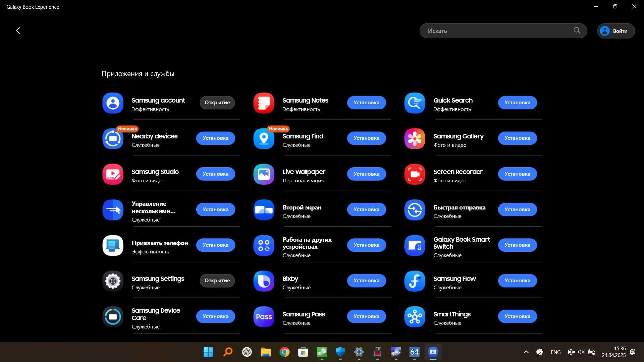Viewport: 644px width, 362px height.
Task: Click the Samsung Notes app icon
Action: (x=264, y=103)
